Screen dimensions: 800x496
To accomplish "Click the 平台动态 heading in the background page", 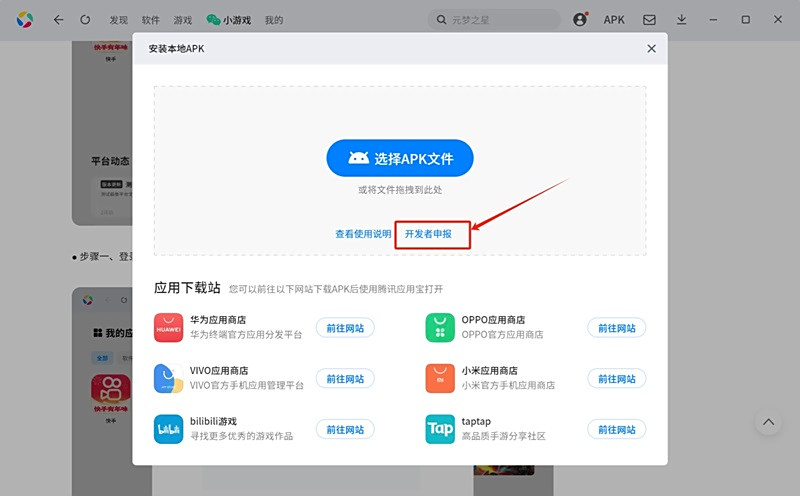I will click(x=111, y=161).
